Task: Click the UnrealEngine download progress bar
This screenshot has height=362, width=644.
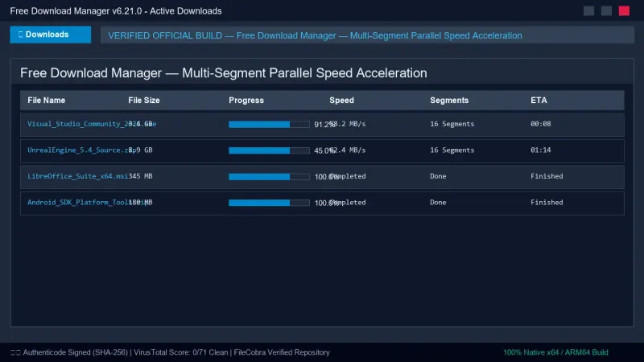Action: point(269,150)
